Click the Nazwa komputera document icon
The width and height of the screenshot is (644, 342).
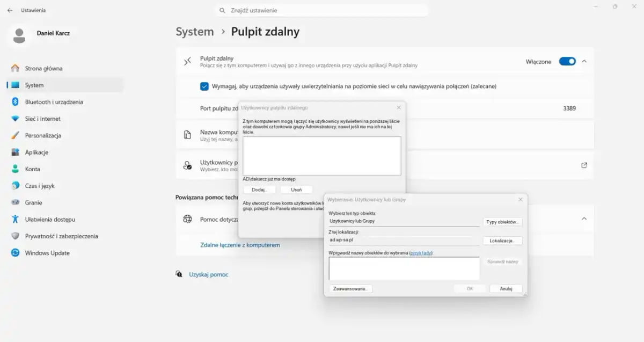pyautogui.click(x=187, y=135)
